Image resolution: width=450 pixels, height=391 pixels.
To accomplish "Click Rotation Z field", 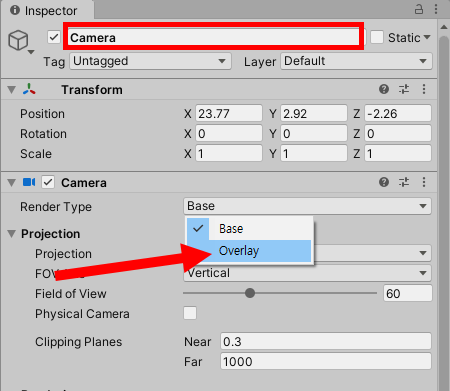I will (398, 134).
